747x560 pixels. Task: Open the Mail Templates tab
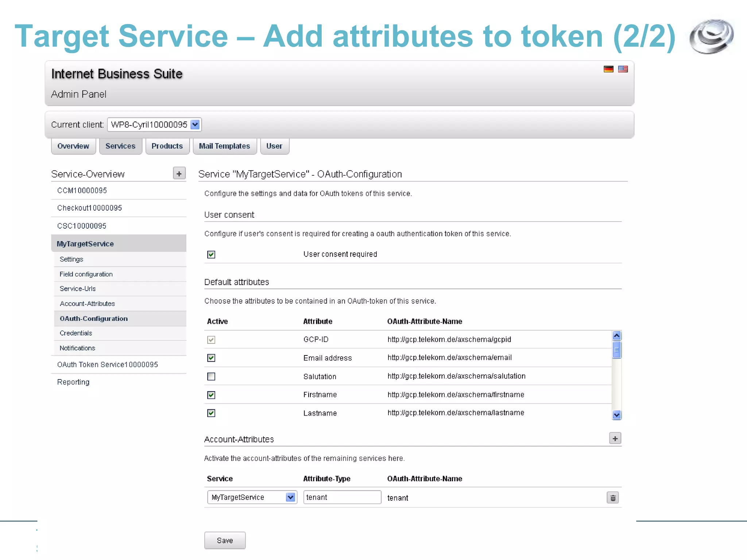point(224,146)
